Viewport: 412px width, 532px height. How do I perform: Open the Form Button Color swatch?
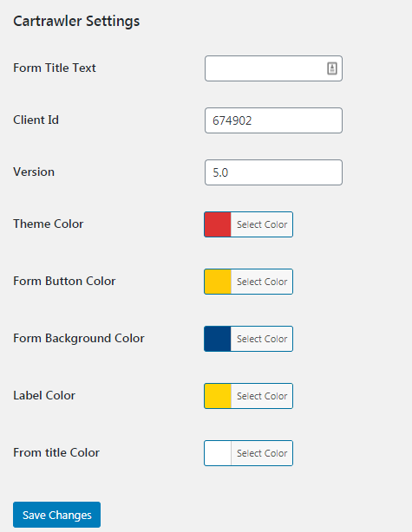tap(218, 282)
